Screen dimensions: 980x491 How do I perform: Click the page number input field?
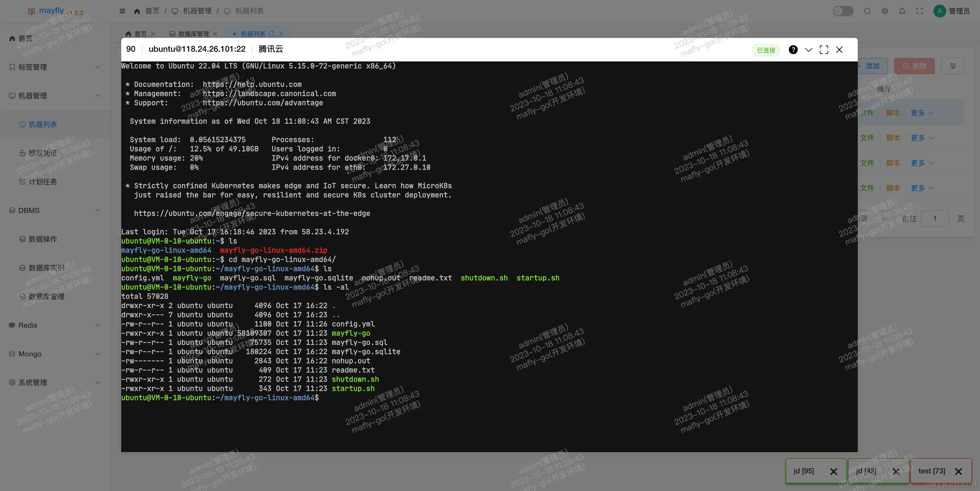934,219
